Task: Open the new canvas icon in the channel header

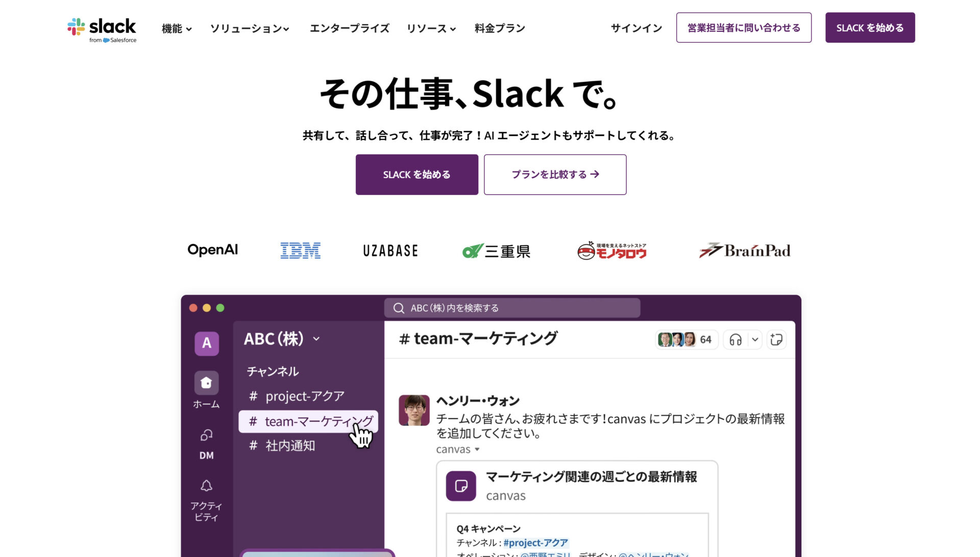Action: [x=776, y=339]
